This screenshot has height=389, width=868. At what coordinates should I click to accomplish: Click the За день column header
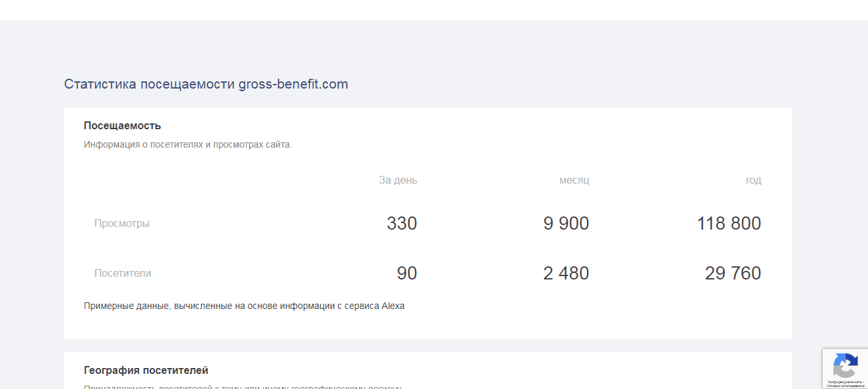coord(398,180)
